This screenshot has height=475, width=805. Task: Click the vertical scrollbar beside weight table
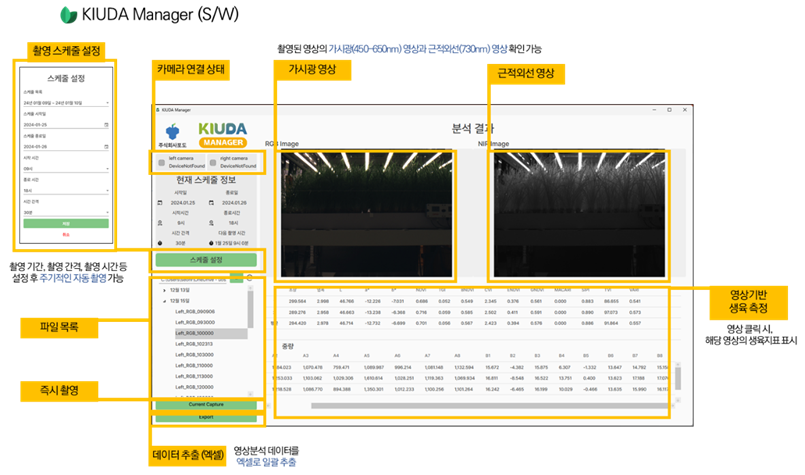(678, 378)
